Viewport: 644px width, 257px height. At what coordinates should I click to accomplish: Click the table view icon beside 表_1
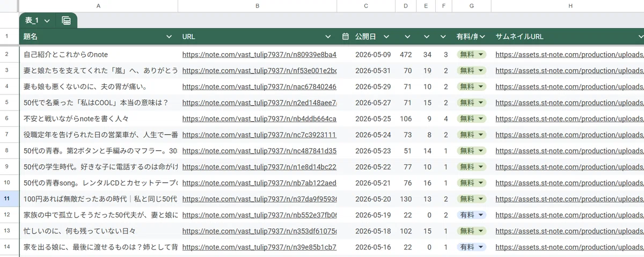click(x=67, y=20)
